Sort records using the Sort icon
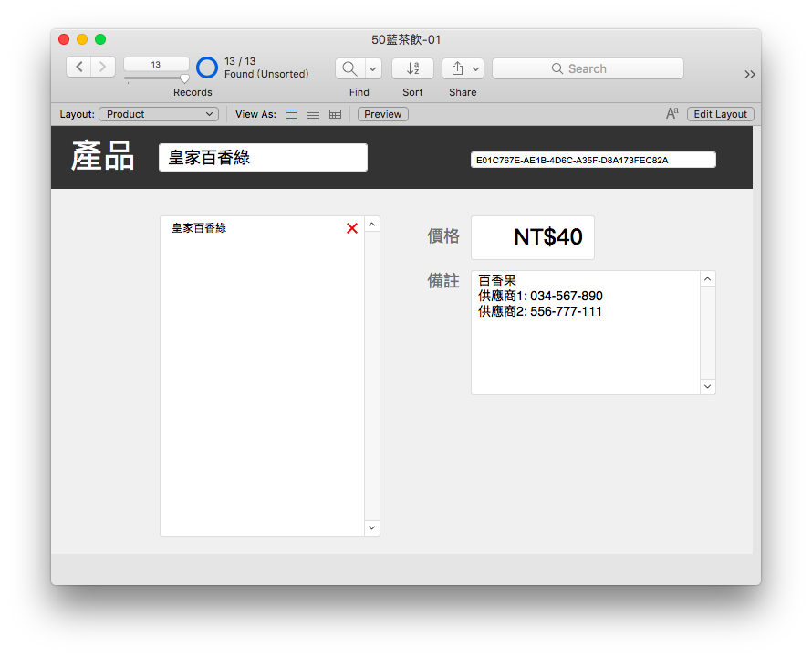This screenshot has width=812, height=658. coord(412,68)
